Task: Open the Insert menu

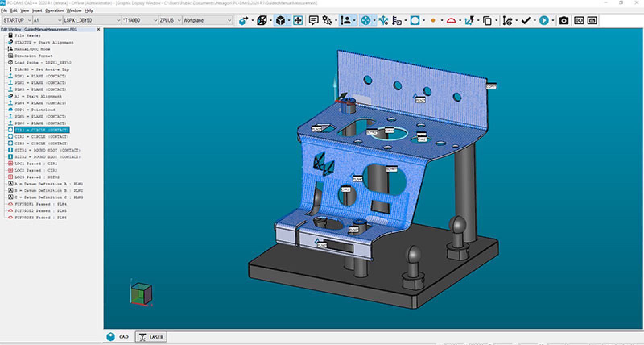Action: coord(37,10)
